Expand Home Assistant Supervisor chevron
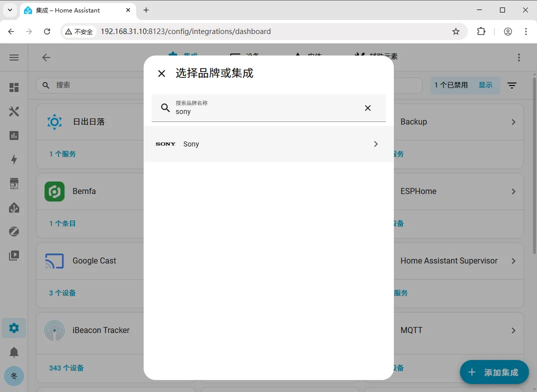Viewport: 537px width, 392px height. (513, 261)
